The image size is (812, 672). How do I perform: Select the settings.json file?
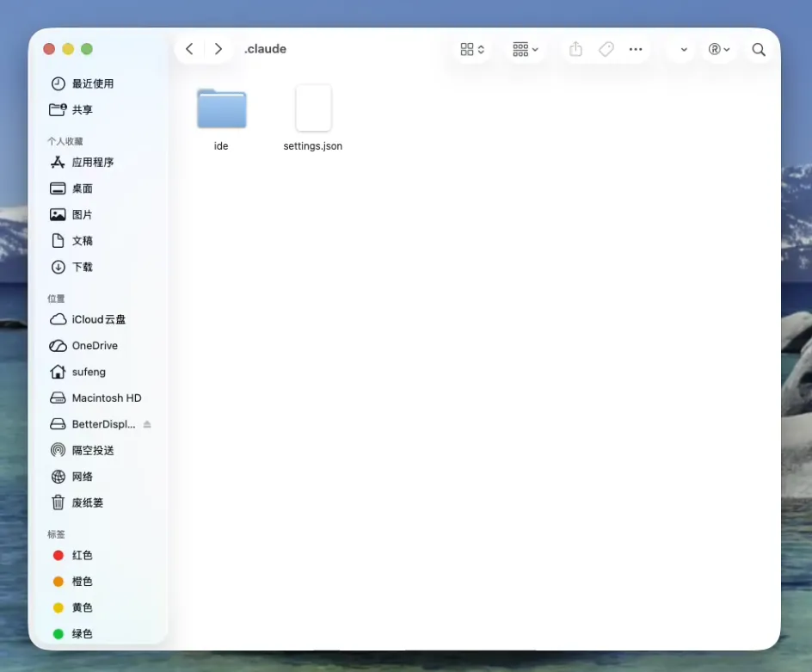313,109
